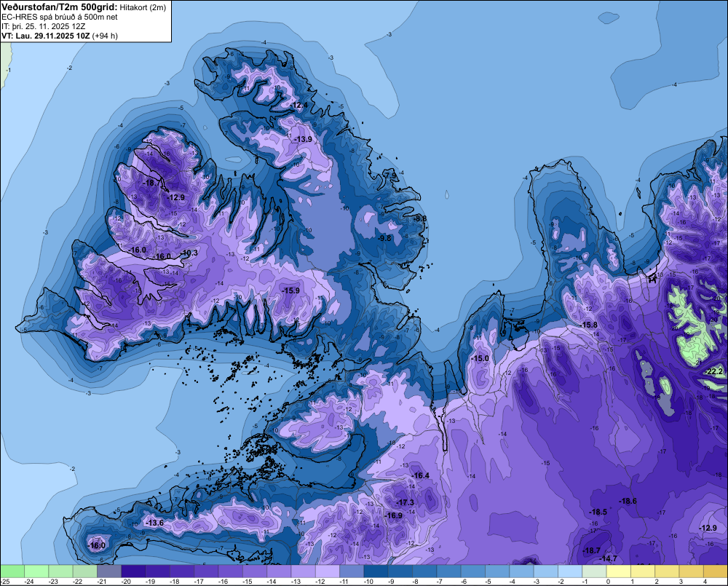Screen dimensions: 728x586
Task: Click the '-15' label under the colour scale
Action: [248, 582]
